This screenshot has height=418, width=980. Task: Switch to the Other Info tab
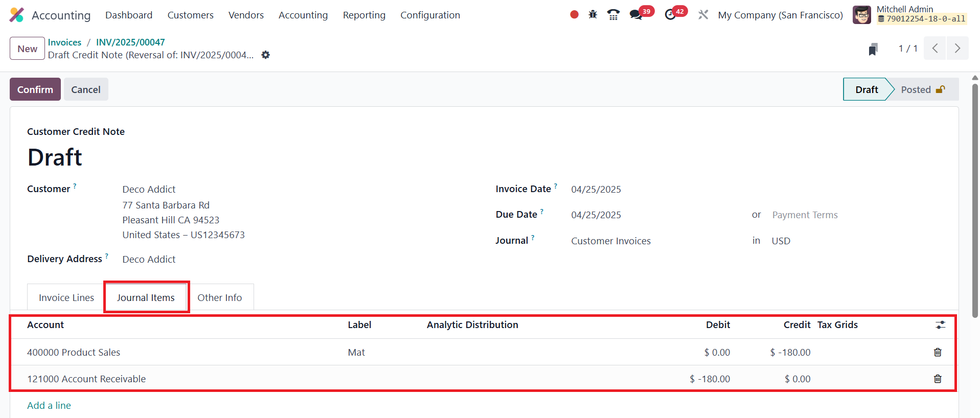pyautogui.click(x=219, y=297)
